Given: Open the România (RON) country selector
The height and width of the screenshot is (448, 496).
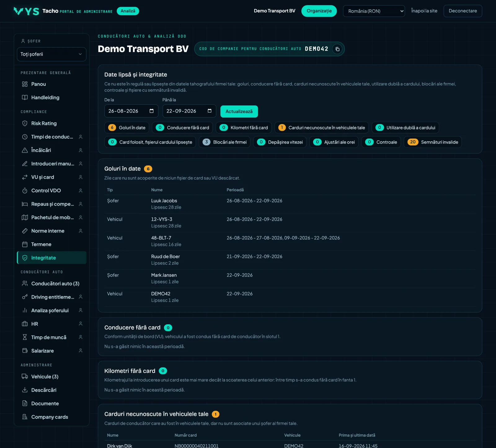Looking at the screenshot, I should [374, 11].
